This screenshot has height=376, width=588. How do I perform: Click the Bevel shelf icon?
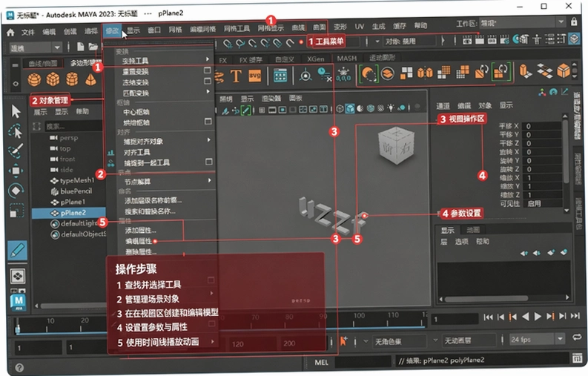[564, 70]
